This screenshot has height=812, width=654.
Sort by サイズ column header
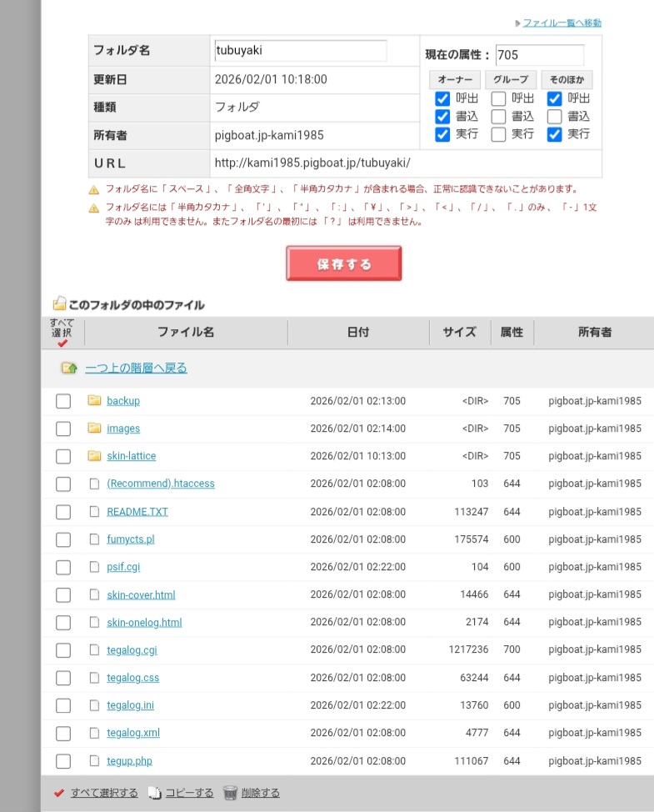coord(459,332)
